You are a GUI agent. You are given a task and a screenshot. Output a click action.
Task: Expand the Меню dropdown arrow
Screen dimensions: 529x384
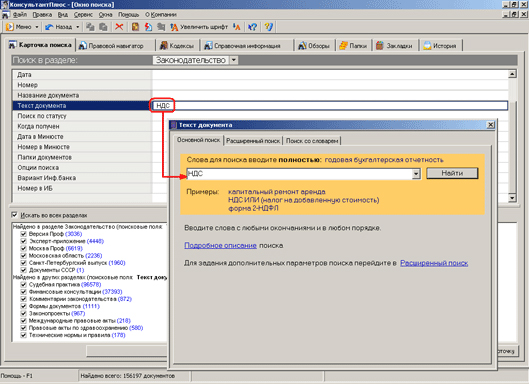37,27
